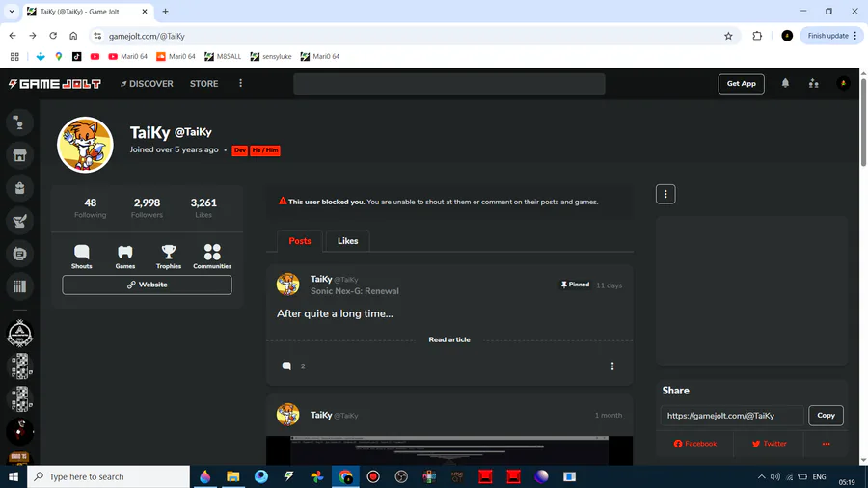Go to Chrome home page
Screen dimensions: 868x488
[x=73, y=36]
